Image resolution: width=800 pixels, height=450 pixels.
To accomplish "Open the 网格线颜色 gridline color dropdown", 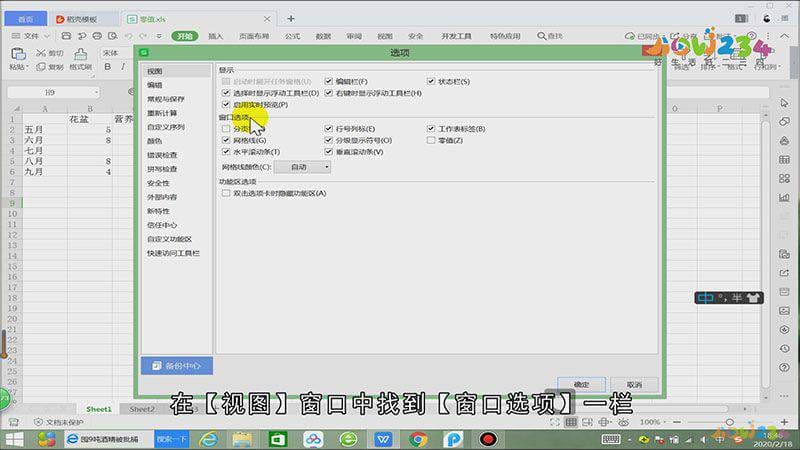I will [302, 167].
